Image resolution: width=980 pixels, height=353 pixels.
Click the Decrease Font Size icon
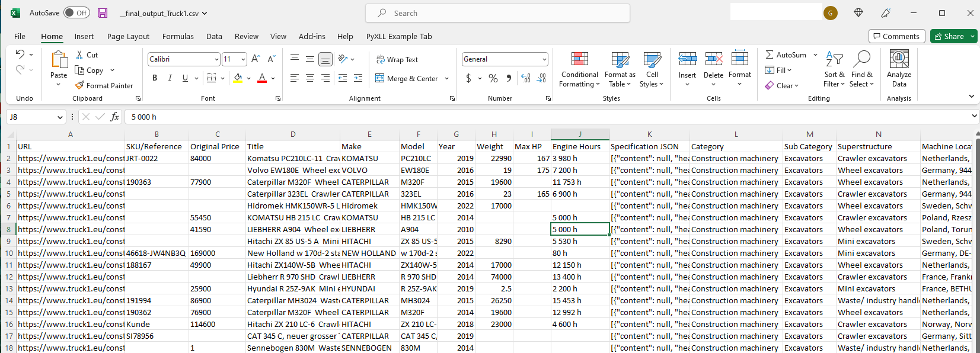click(271, 59)
